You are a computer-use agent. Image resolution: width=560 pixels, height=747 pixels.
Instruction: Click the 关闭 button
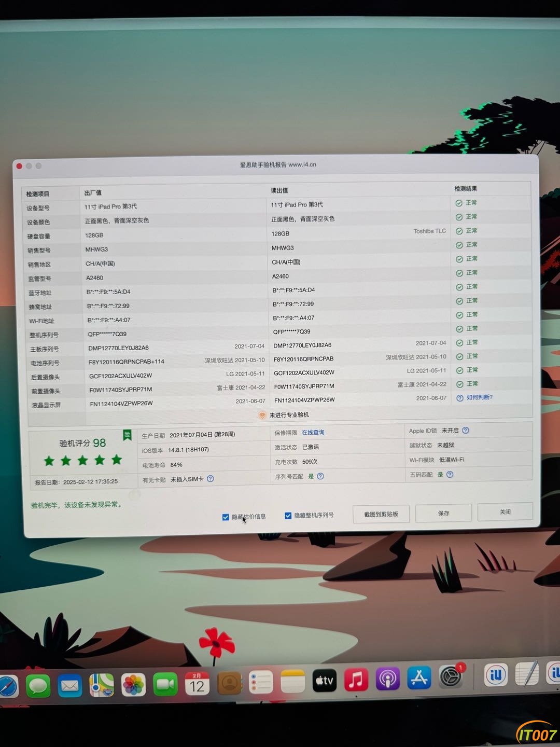point(505,511)
